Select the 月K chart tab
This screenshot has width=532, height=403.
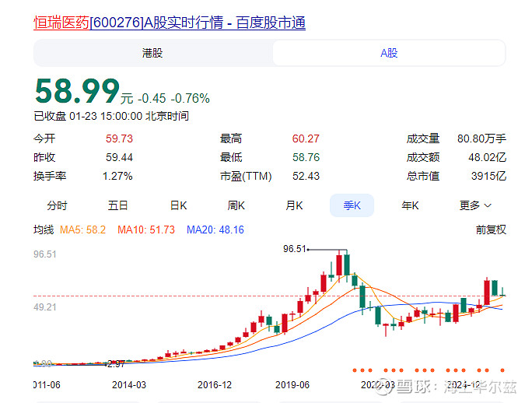click(x=294, y=205)
